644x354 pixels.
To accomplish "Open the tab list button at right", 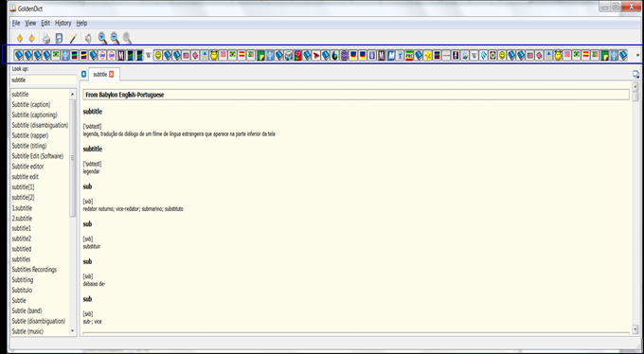I will click(x=635, y=75).
